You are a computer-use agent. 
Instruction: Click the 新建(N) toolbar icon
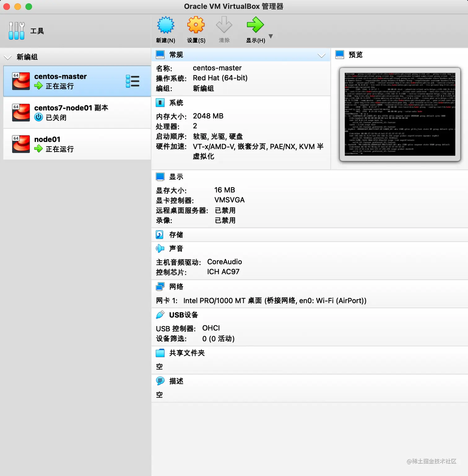point(166,24)
